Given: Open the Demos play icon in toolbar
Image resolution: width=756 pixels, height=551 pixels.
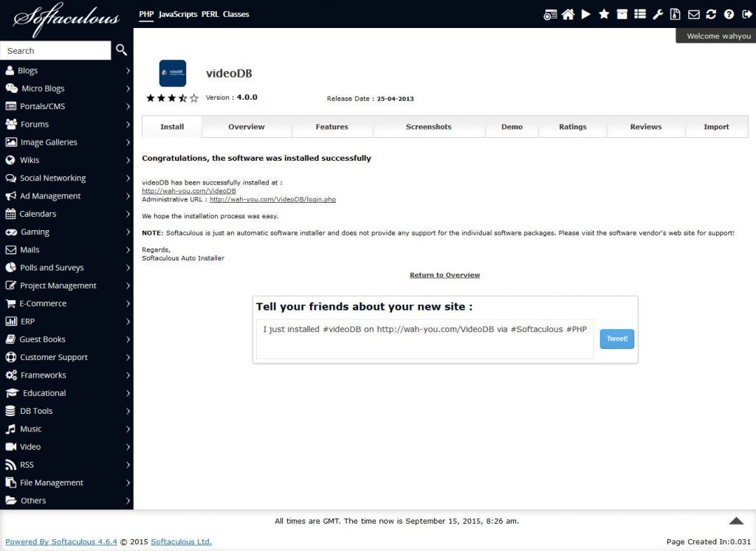Looking at the screenshot, I should 585,14.
